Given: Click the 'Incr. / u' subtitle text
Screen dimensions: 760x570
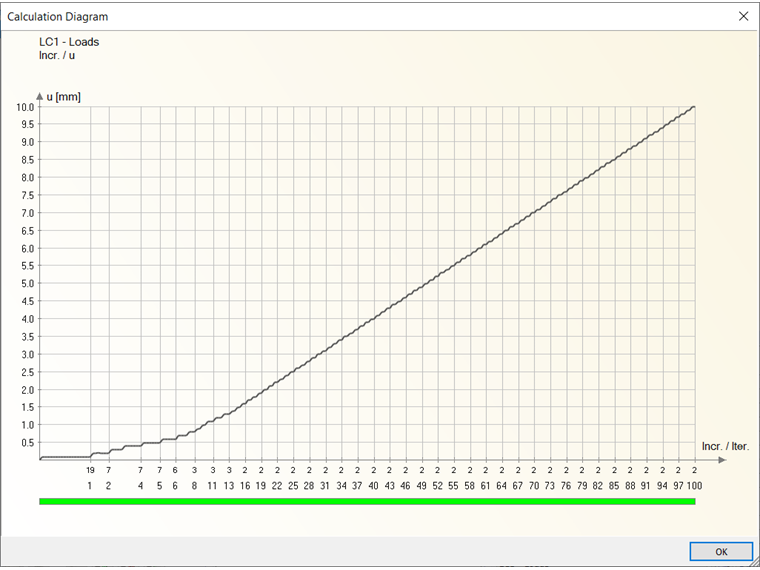Looking at the screenshot, I should pyautogui.click(x=57, y=55).
